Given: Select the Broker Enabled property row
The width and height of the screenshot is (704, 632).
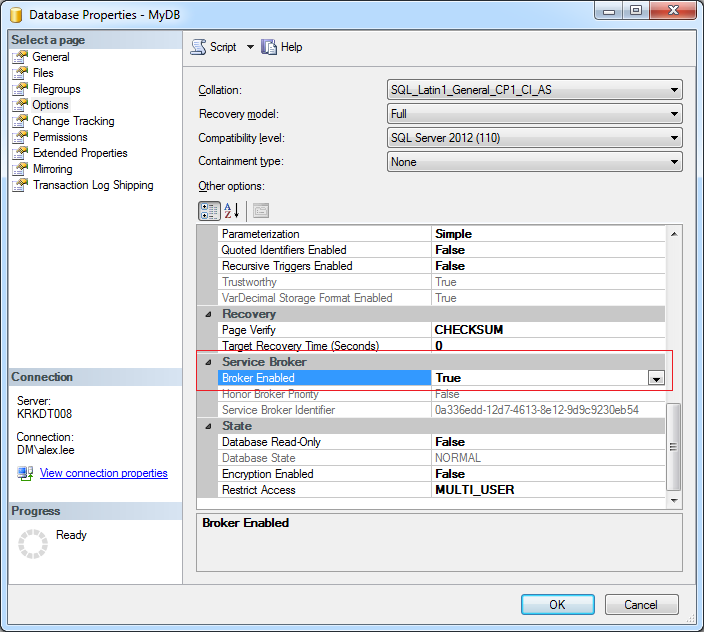Looking at the screenshot, I should 442,378.
